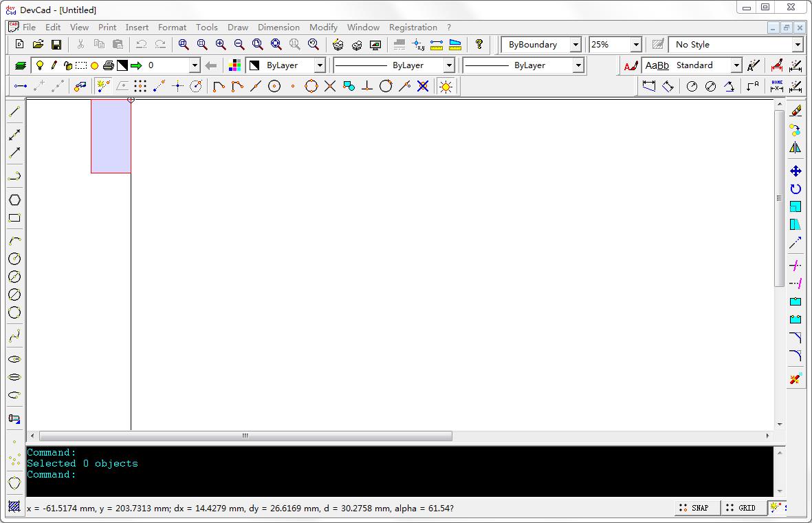Screen dimensions: 812x523
Task: Expand the ByBoundary dropdown
Action: pyautogui.click(x=575, y=45)
